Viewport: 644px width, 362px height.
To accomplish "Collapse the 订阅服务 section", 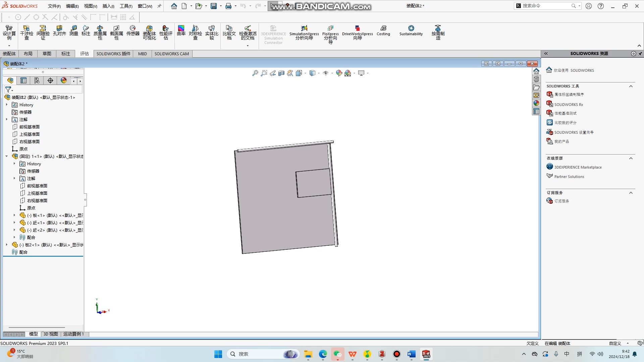I will (631, 192).
